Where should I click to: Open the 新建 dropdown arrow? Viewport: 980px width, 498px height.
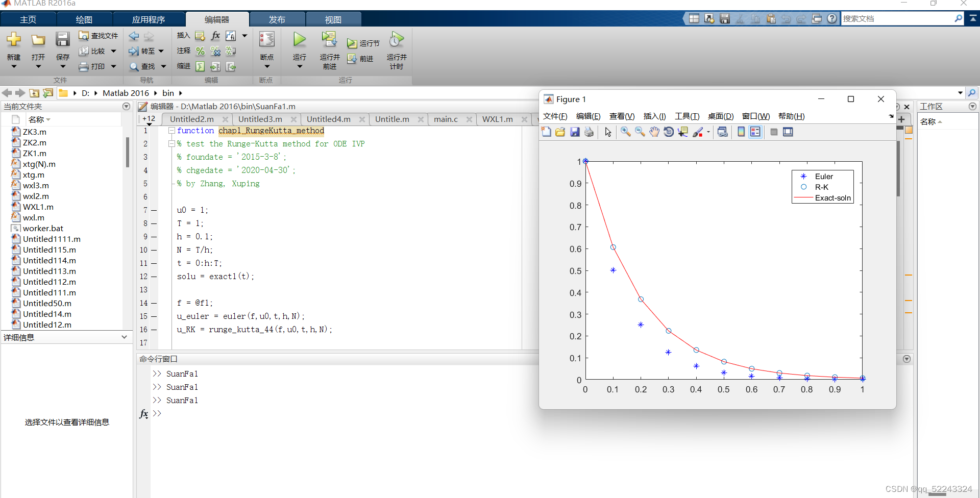tap(14, 66)
